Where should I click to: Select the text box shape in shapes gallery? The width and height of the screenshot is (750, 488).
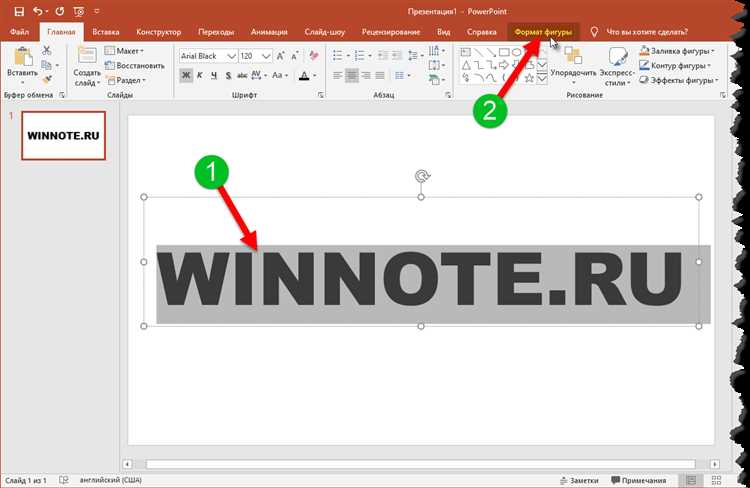tap(465, 52)
